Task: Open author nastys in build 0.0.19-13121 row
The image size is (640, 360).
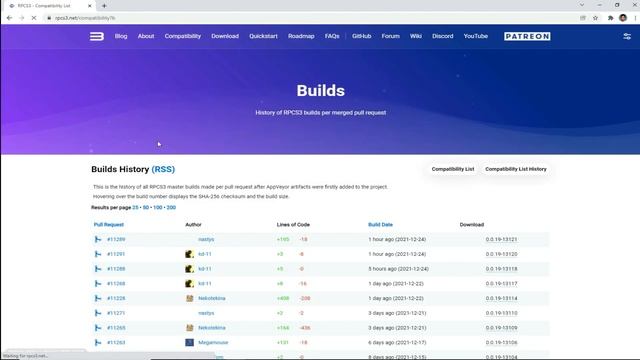Action: pos(206,239)
